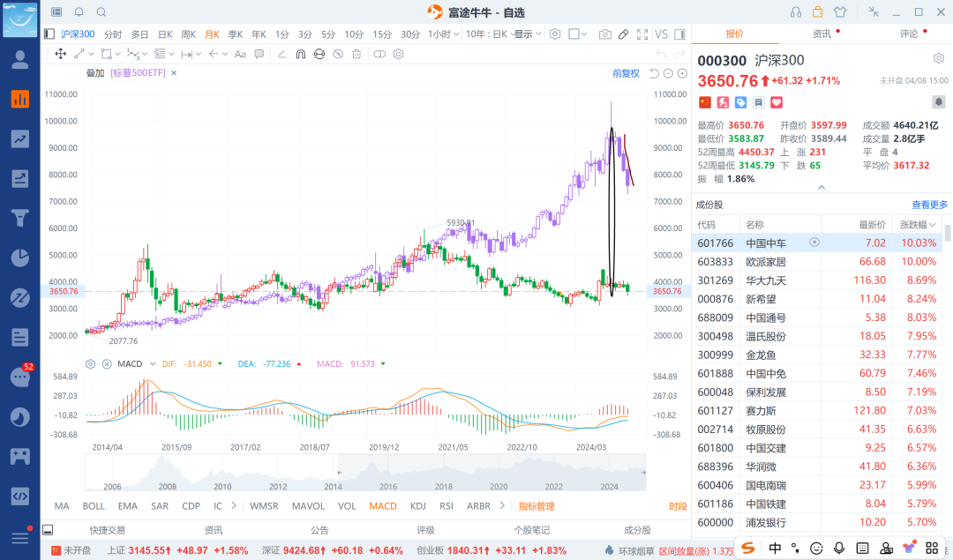Open the search magnifier in title bar
This screenshot has width=953, height=560.
tap(101, 12)
